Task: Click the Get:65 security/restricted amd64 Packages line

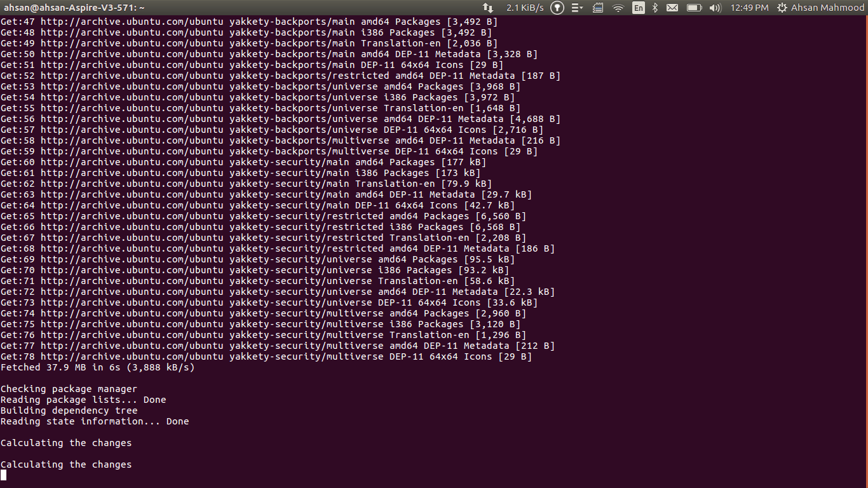Action: (x=264, y=216)
